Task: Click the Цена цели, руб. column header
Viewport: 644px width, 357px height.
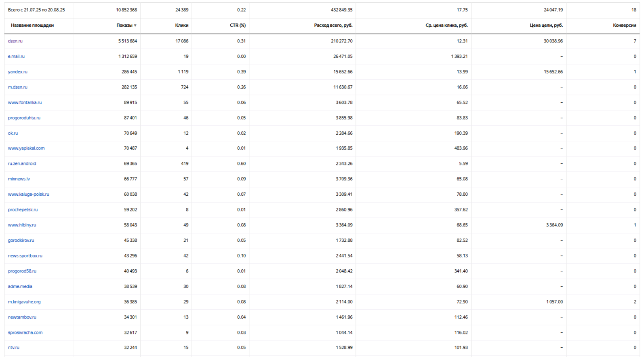Action: [x=546, y=25]
